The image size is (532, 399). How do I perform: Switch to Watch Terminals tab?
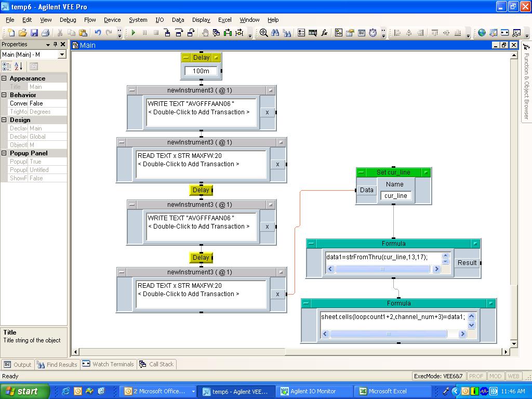point(108,364)
